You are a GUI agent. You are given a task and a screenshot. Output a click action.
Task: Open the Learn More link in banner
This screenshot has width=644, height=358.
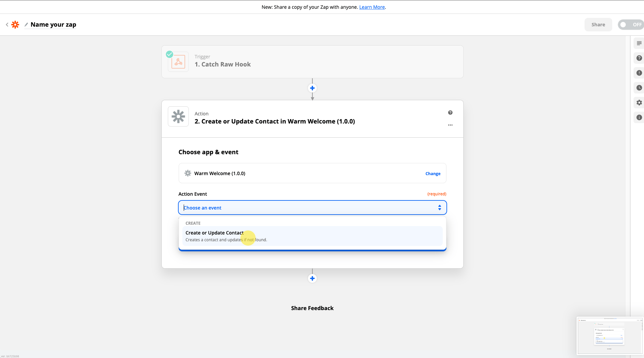[372, 7]
